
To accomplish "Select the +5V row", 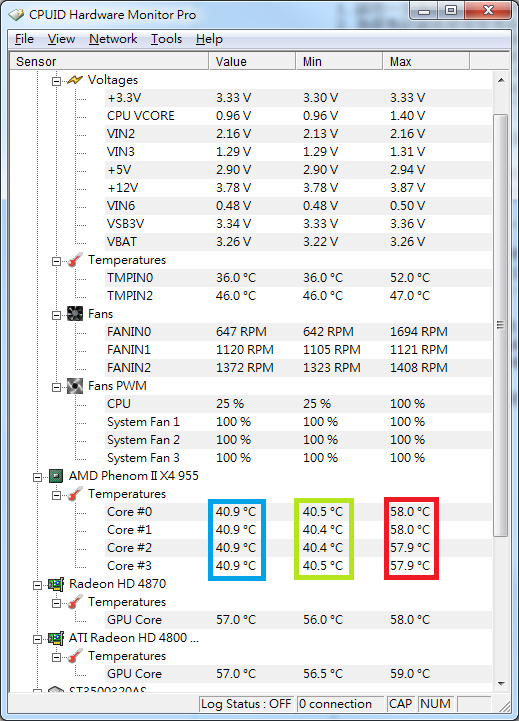I will [298, 170].
